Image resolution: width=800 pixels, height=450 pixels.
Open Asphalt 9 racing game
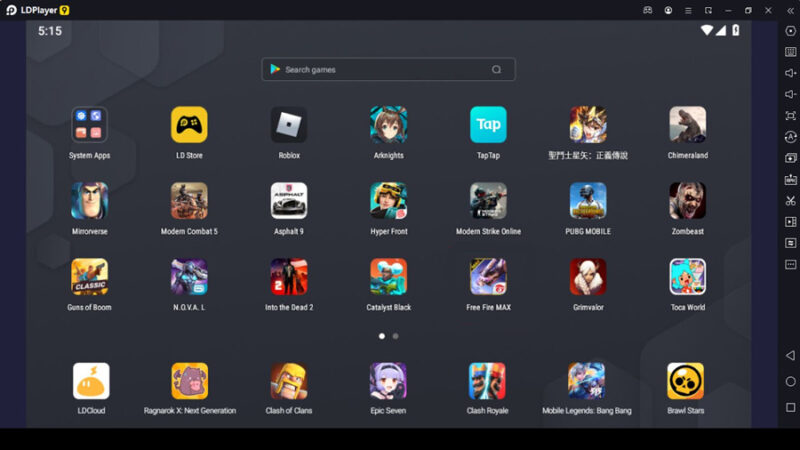click(x=289, y=201)
